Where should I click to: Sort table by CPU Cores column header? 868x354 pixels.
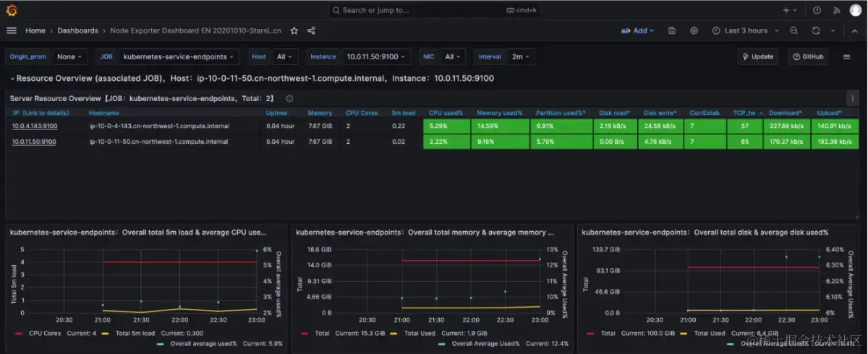[361, 113]
